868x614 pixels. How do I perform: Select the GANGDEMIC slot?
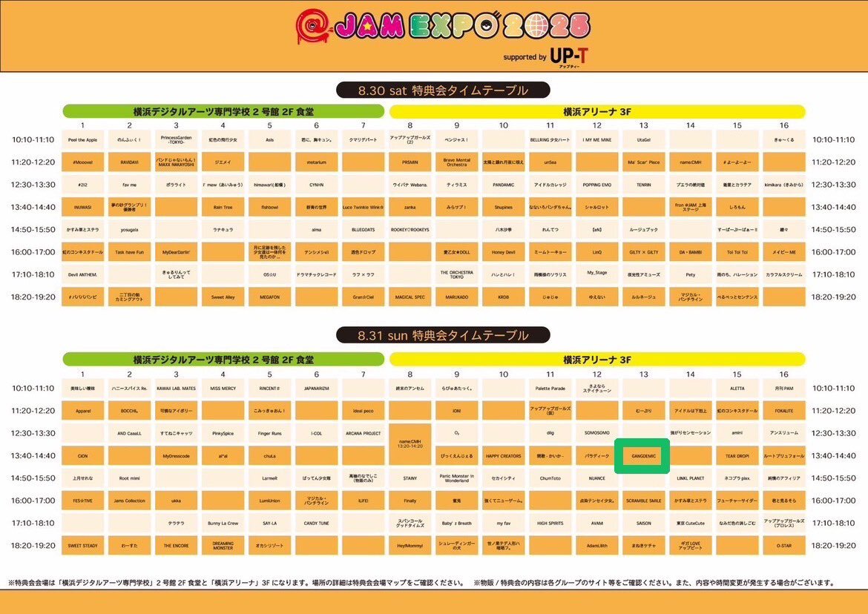tap(644, 456)
